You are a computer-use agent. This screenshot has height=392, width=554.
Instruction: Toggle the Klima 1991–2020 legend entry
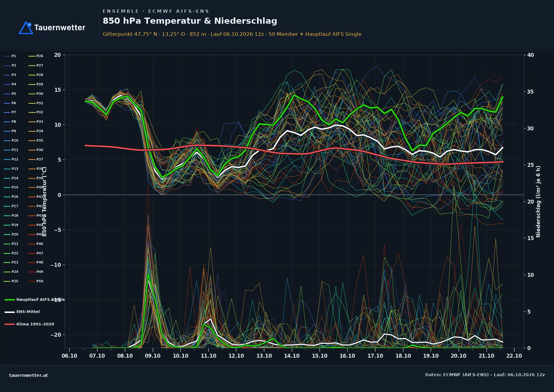(x=29, y=324)
